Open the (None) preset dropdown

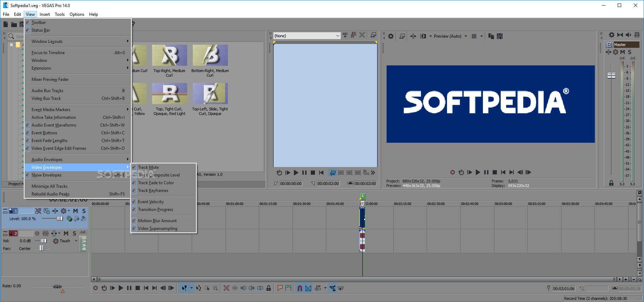pyautogui.click(x=307, y=36)
